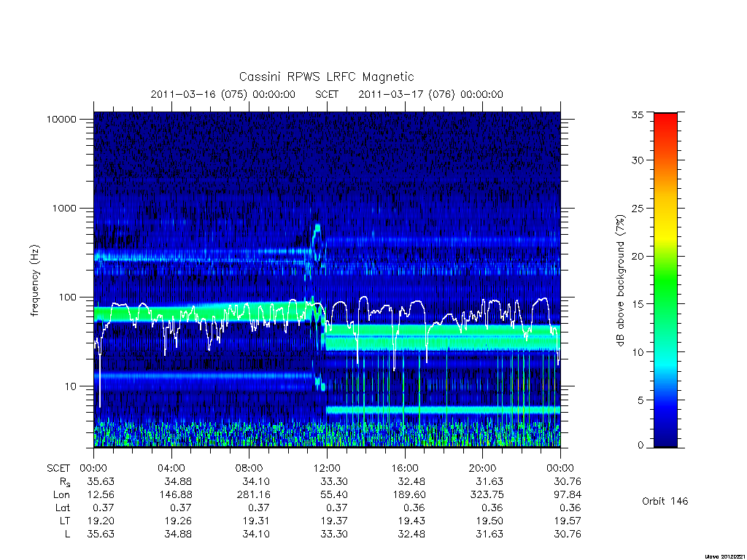Click the "16:00" time tick label
747x560 pixels.
[404, 468]
